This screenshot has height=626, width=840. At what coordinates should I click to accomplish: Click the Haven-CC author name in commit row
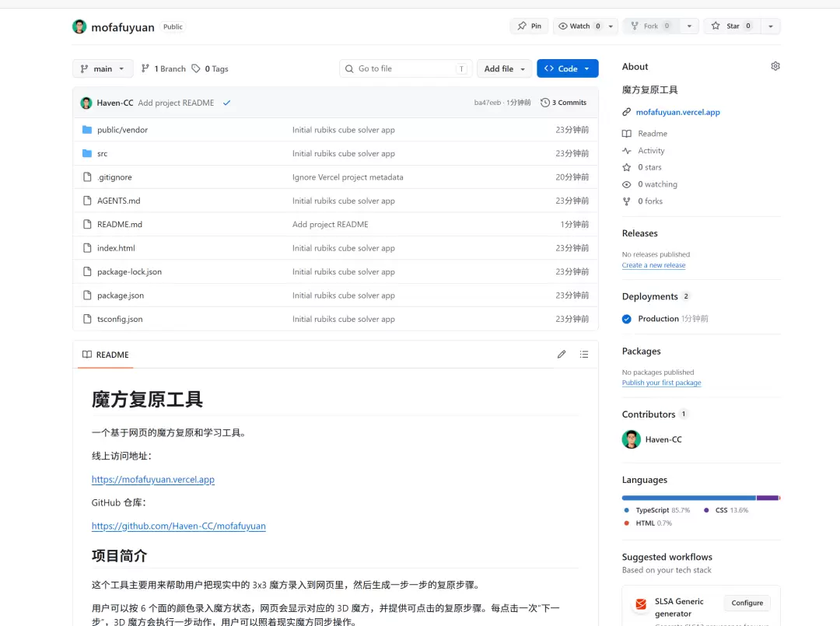point(114,103)
